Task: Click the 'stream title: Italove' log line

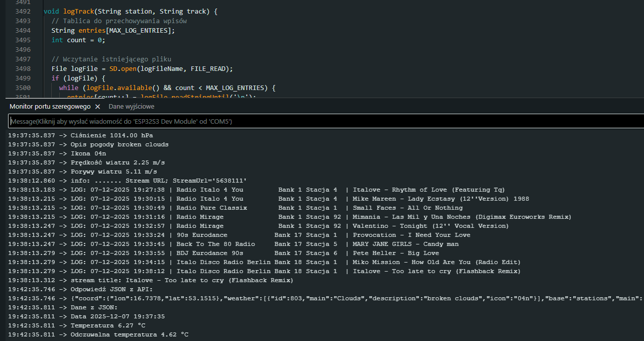Action: click(x=181, y=280)
